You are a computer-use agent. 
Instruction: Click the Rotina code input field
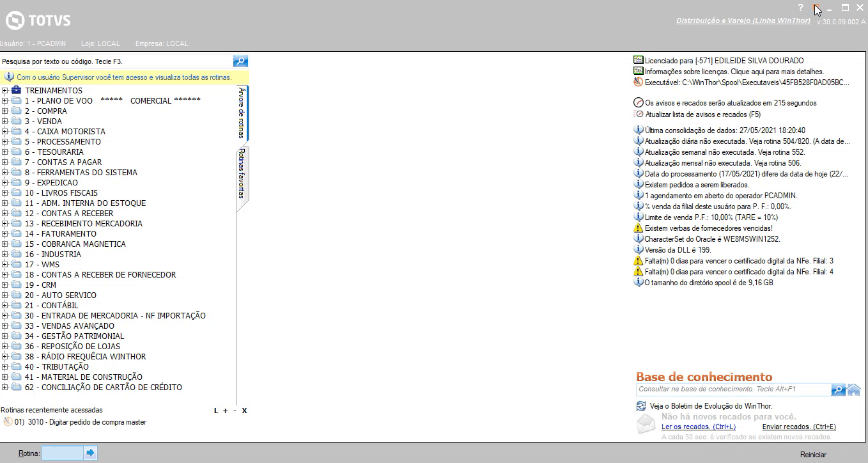tap(63, 453)
